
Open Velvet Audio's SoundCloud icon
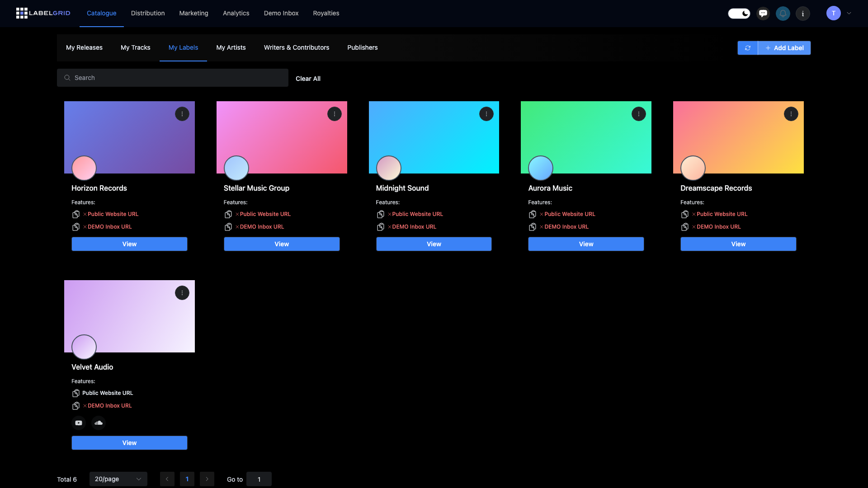click(x=99, y=423)
